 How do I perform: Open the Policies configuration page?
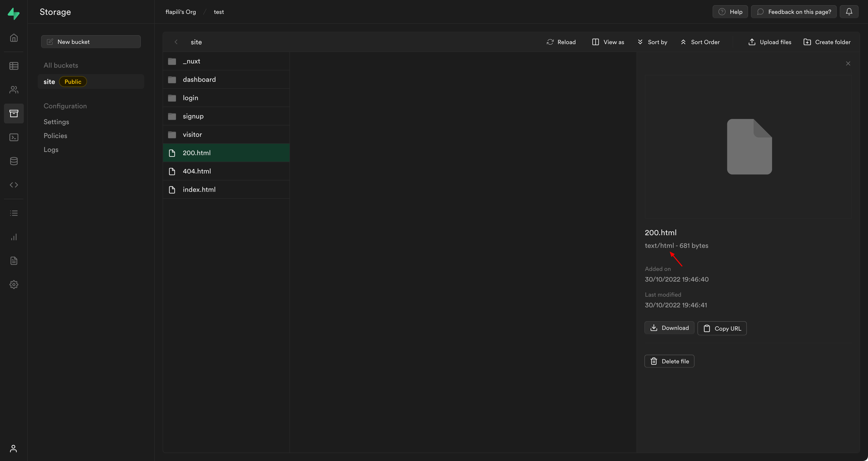(55, 136)
